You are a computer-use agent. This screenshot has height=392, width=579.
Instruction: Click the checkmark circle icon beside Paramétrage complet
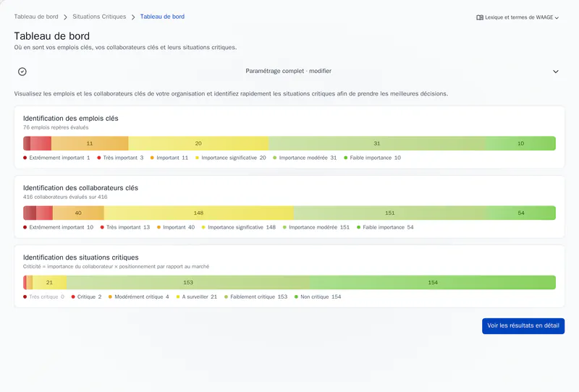[x=22, y=72]
